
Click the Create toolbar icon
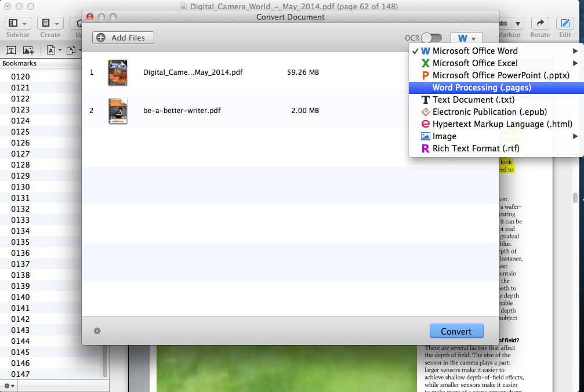(46, 23)
